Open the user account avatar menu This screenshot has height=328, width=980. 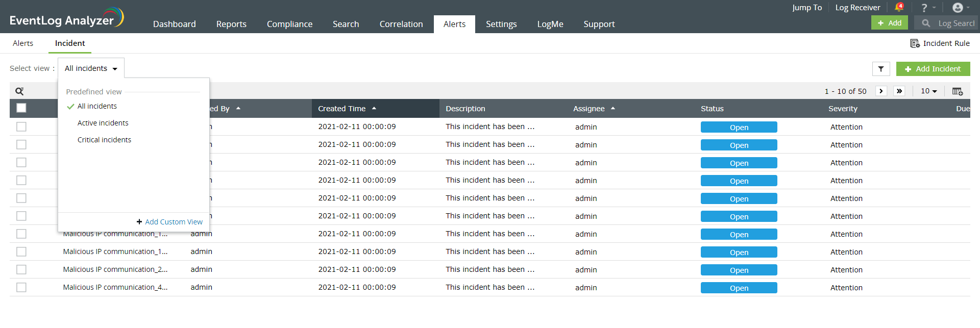tap(958, 8)
